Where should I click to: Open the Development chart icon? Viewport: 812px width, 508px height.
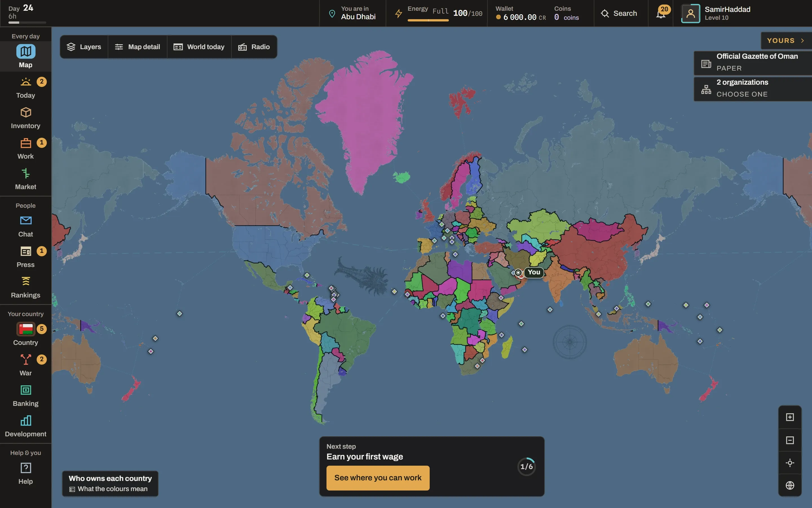tap(25, 421)
